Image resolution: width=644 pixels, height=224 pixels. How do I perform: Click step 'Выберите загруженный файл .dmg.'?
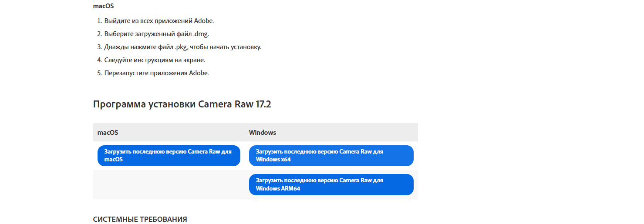point(157,34)
